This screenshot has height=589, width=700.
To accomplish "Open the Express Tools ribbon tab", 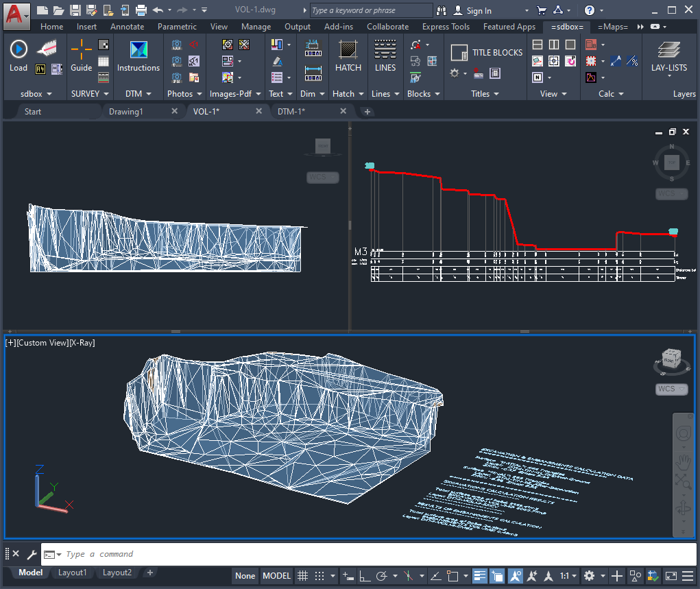I will (446, 27).
